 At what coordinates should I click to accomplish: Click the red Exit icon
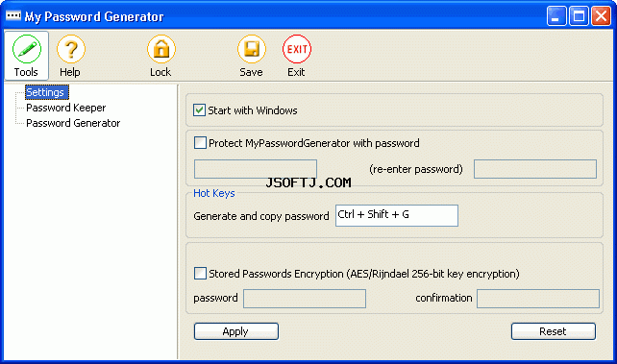pyautogui.click(x=297, y=49)
